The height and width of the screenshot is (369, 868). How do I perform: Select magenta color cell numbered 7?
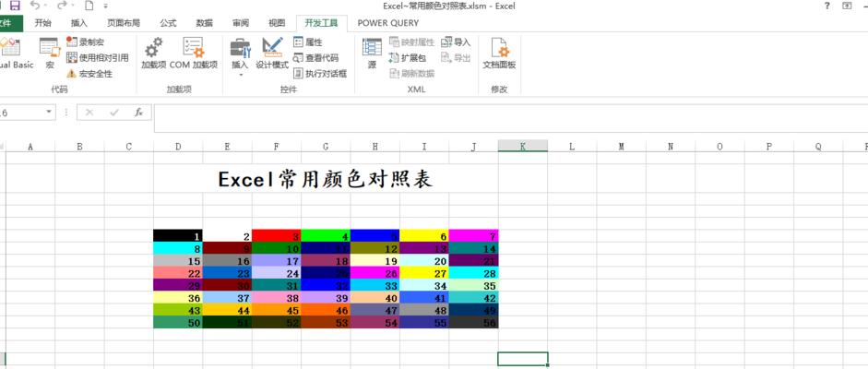pos(473,235)
